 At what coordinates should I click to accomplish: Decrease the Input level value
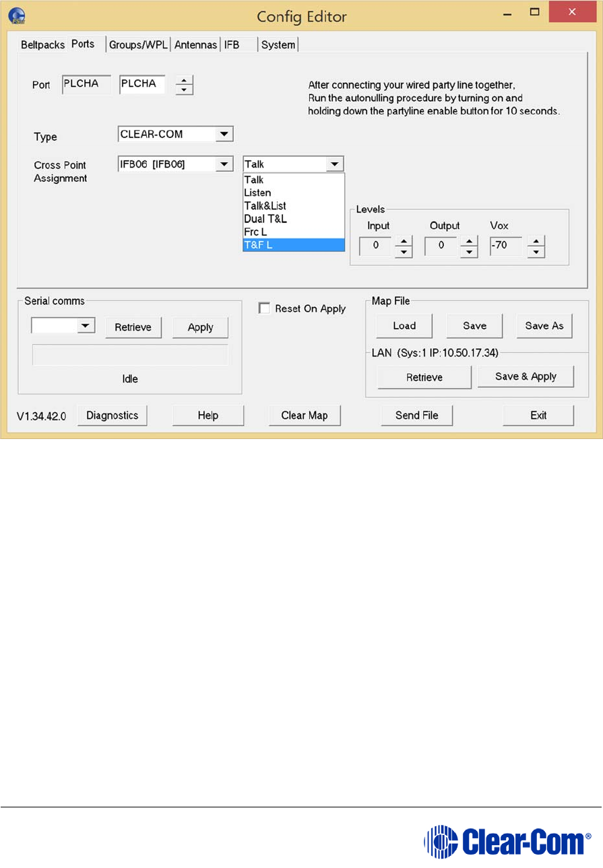[403, 252]
